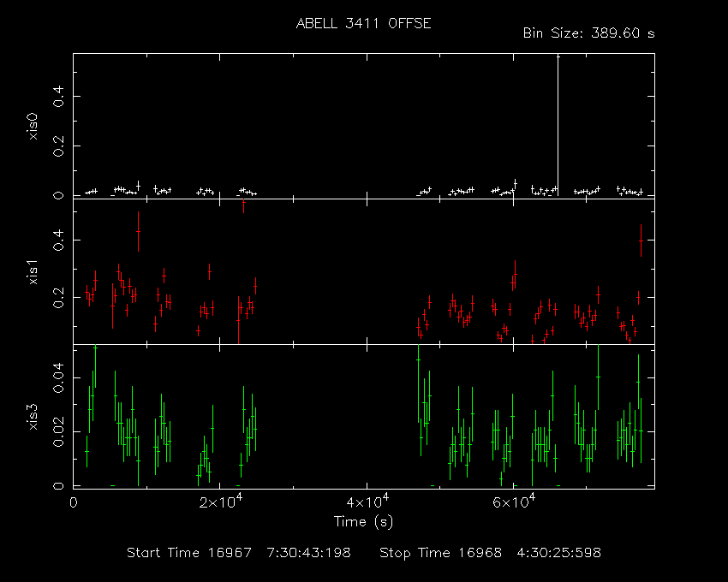The width and height of the screenshot is (728, 582).
Task: Click the plot title ABELL 3411 OFFSE
Action: (x=363, y=24)
